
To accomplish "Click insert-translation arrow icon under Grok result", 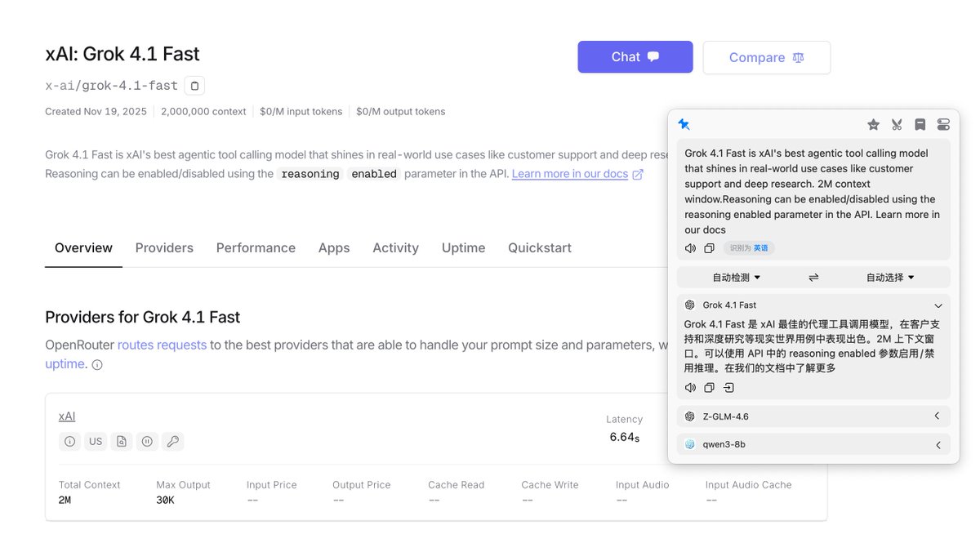I will [728, 387].
